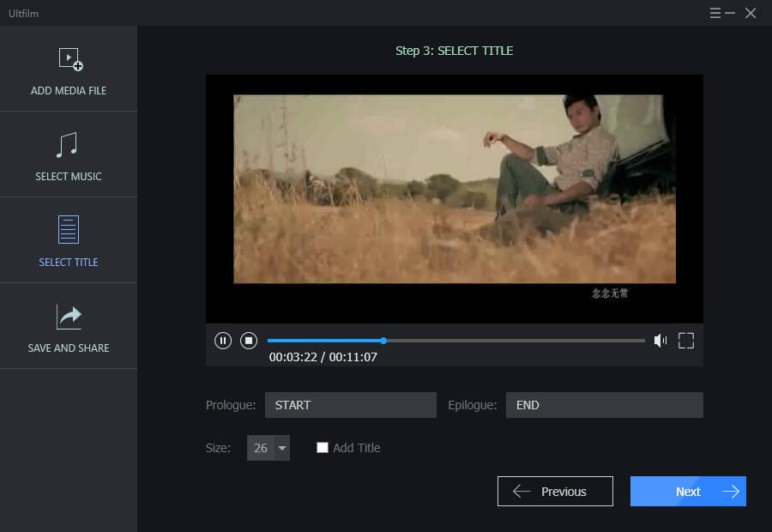Click the Prologue text field with START
Image resolution: width=772 pixels, height=532 pixels.
[351, 405]
